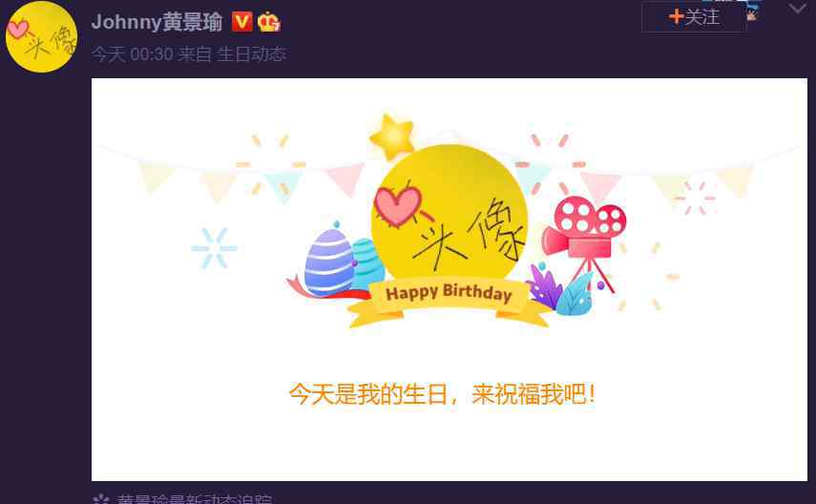Click the crown membership badge icon
816x504 pixels.
(268, 22)
